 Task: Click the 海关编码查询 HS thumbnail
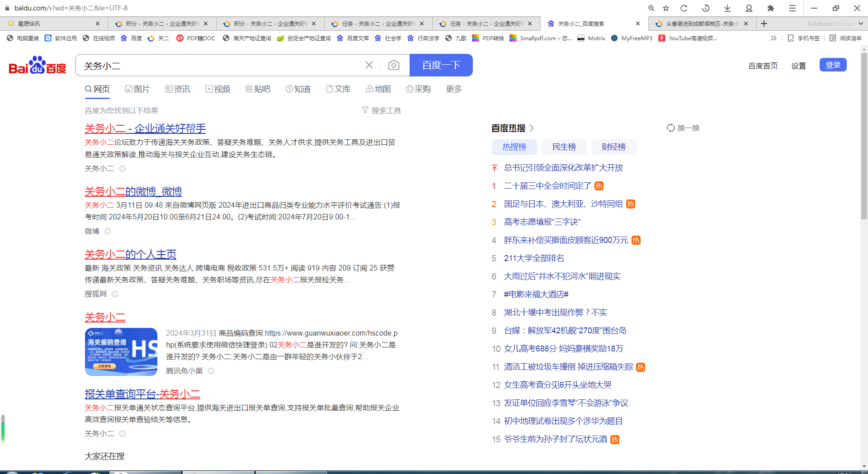121,352
